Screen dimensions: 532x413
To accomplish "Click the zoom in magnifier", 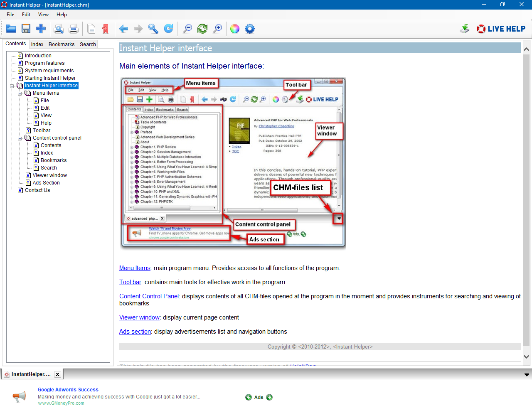I will (x=217, y=29).
